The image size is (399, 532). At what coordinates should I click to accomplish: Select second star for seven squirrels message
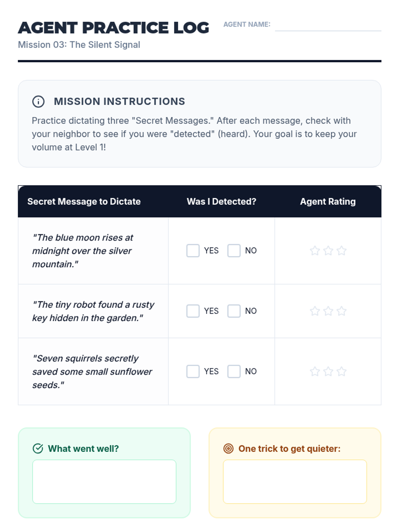(328, 371)
